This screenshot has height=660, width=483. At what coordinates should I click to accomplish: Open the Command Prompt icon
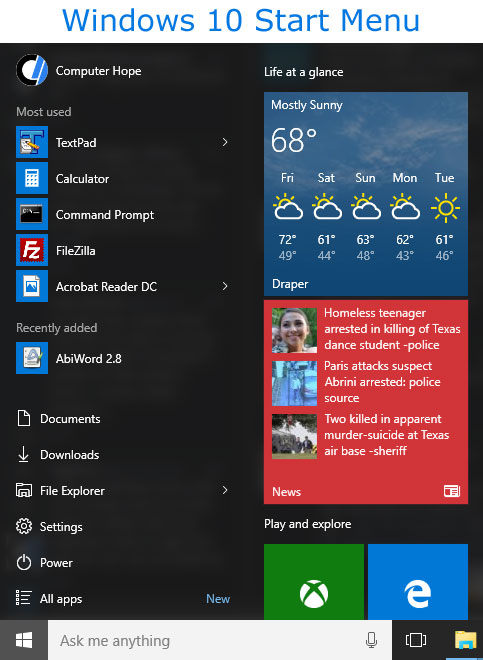(x=32, y=214)
